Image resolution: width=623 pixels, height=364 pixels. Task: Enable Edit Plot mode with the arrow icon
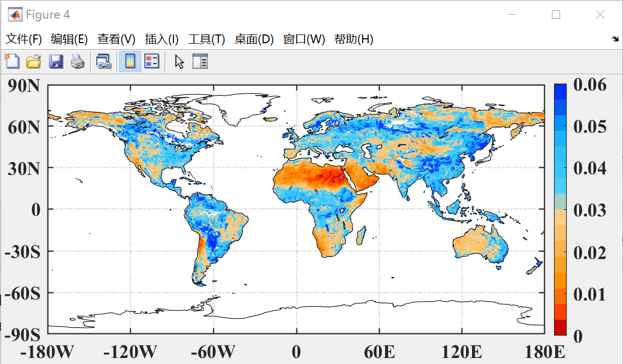click(178, 61)
